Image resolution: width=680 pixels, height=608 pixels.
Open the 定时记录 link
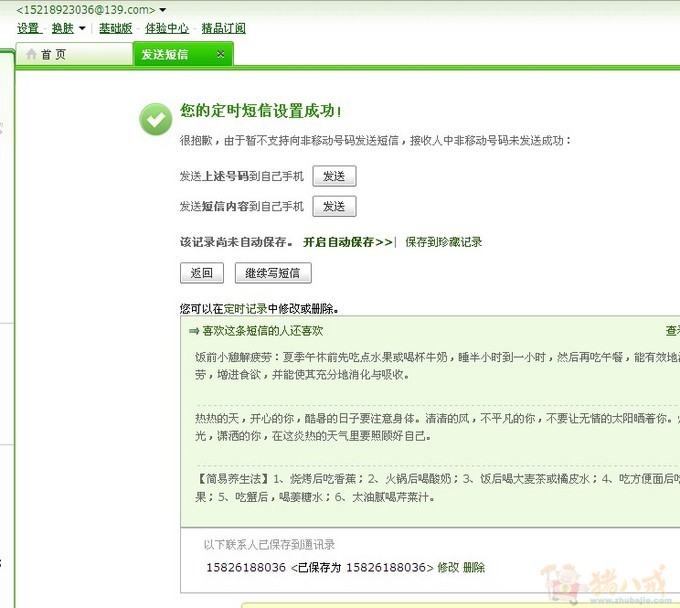point(245,309)
